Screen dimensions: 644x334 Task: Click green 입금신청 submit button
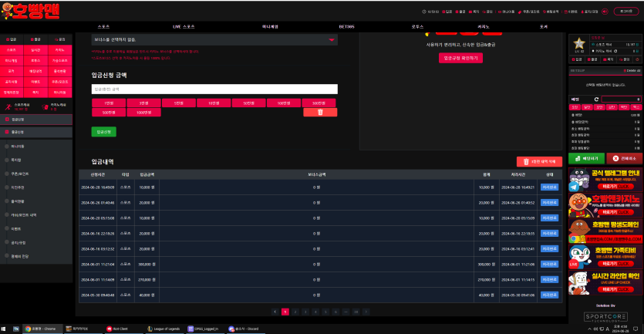[103, 132]
